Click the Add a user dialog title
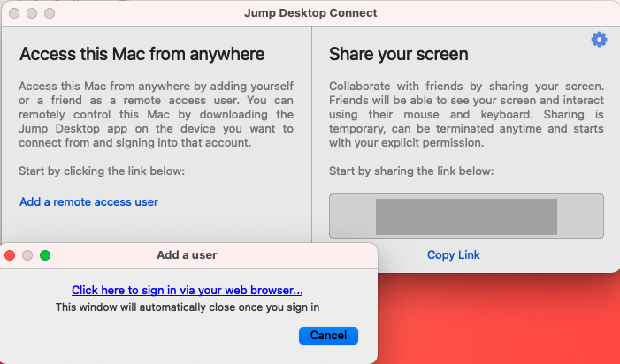 tap(187, 255)
